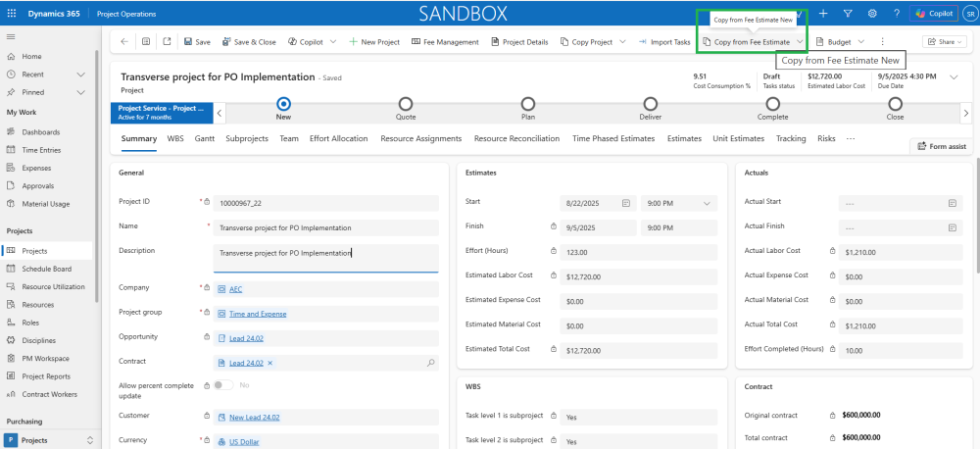Select the Plan stage circle
The width and height of the screenshot is (980, 449).
click(x=528, y=103)
